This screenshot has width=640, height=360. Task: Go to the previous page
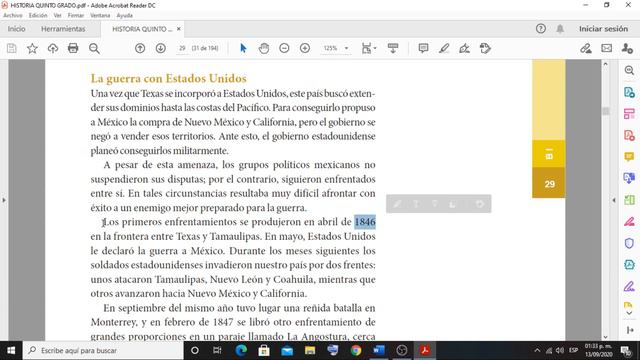point(140,48)
